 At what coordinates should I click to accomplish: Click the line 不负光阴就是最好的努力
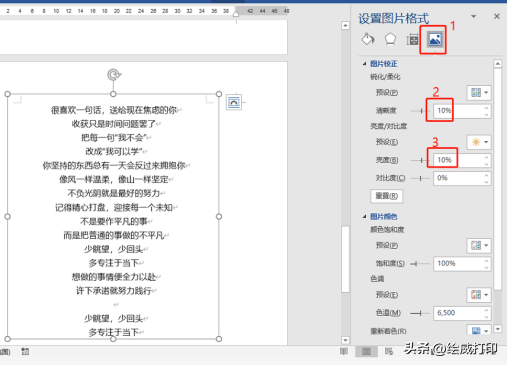pos(114,193)
